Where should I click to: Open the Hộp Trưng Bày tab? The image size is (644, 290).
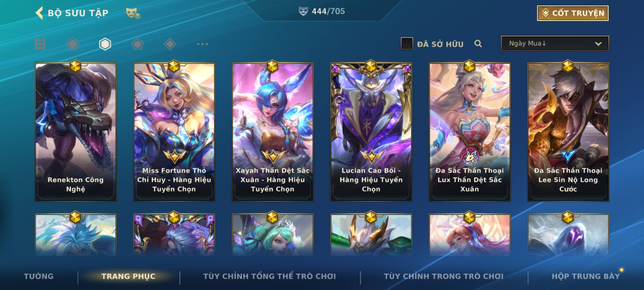(x=586, y=276)
